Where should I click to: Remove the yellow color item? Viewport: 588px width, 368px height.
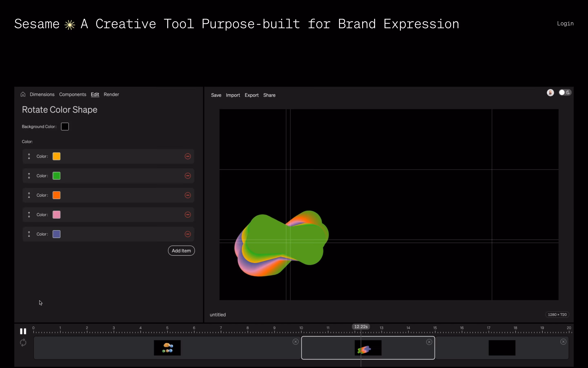point(188,156)
